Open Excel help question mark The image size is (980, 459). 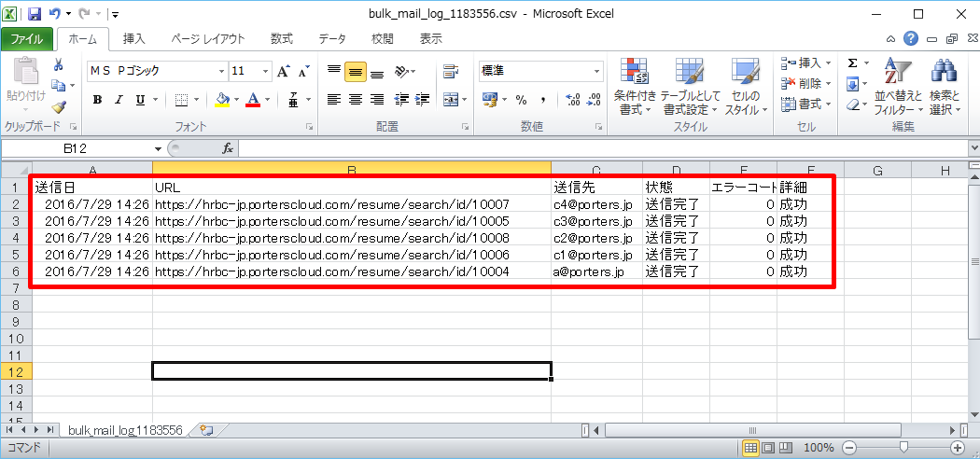pyautogui.click(x=911, y=39)
